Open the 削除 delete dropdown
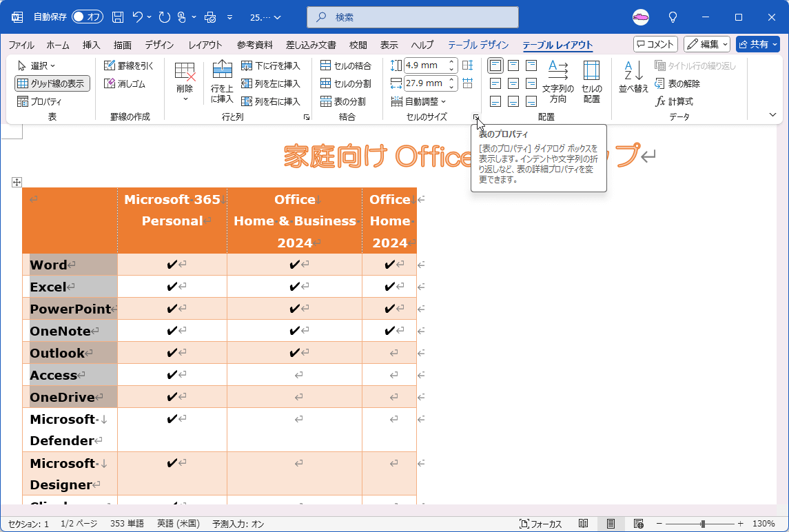The height and width of the screenshot is (532, 789). [x=185, y=82]
